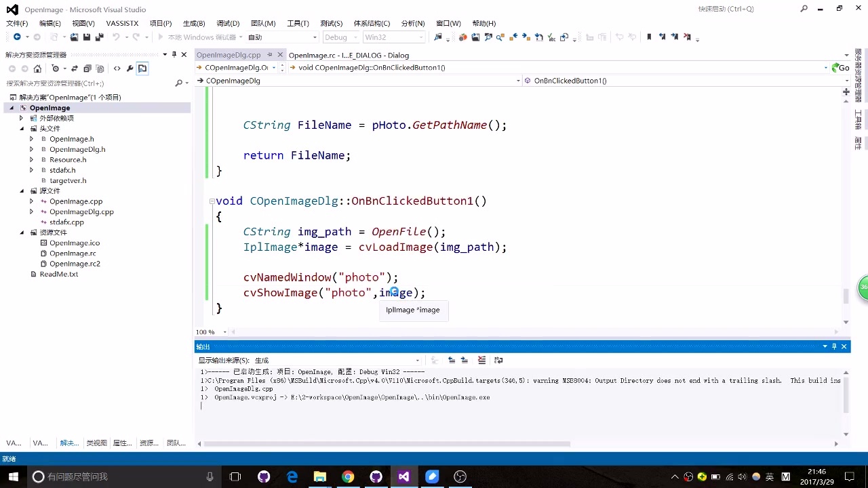The image size is (868, 488).
Task: Toggle auto-hide pin of Solution Explorer panel
Action: [x=174, y=54]
